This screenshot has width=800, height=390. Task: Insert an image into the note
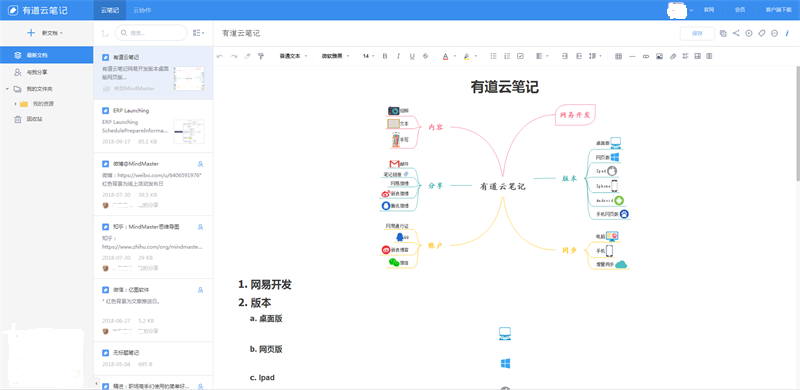pyautogui.click(x=659, y=56)
